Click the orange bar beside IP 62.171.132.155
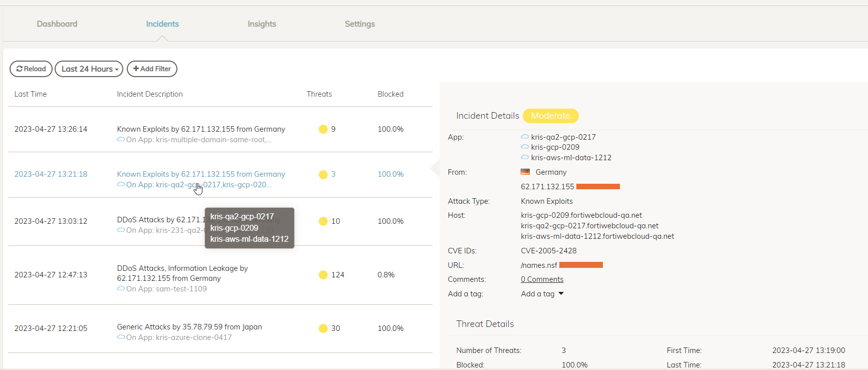 598,187
